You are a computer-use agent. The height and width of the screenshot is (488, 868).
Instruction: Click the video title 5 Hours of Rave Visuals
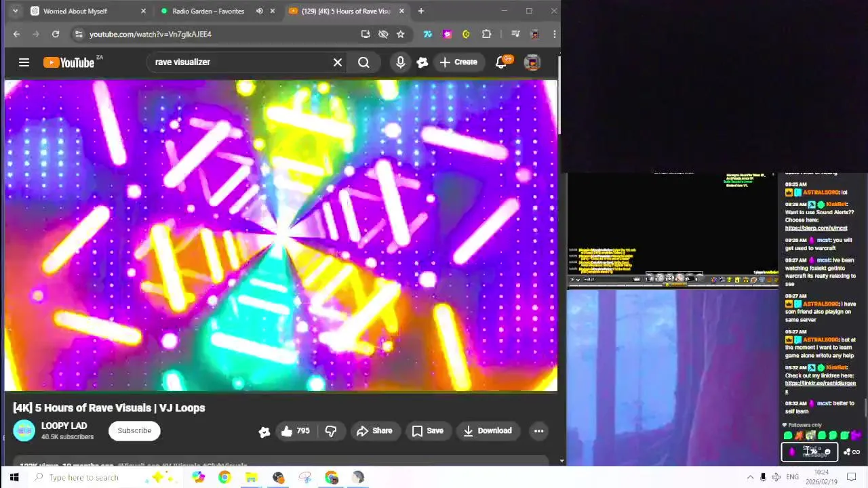[x=109, y=407]
